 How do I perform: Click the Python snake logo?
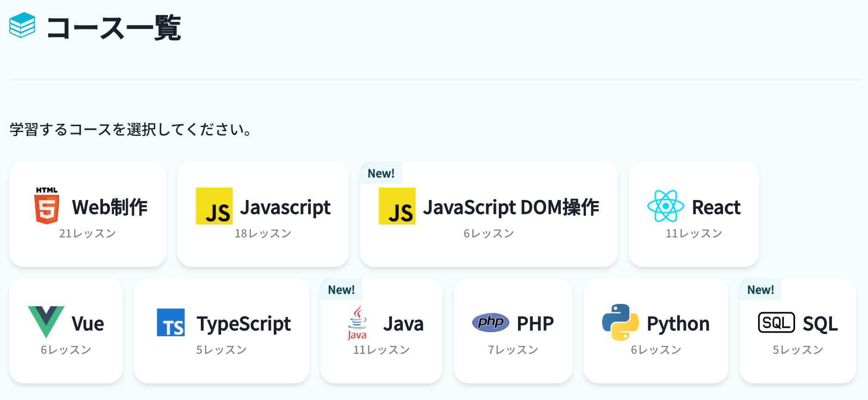(620, 322)
